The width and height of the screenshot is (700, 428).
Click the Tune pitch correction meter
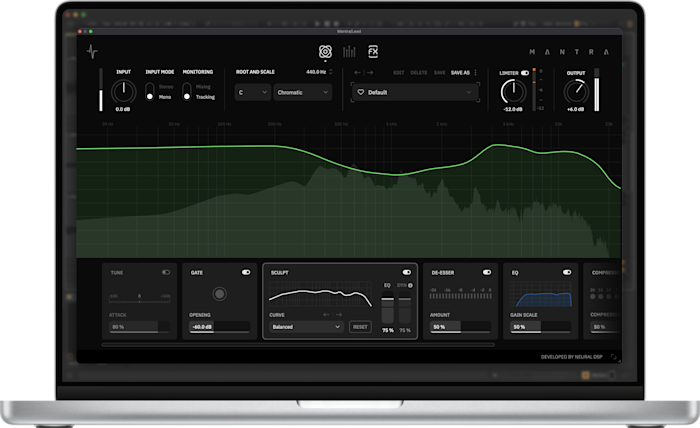139,299
